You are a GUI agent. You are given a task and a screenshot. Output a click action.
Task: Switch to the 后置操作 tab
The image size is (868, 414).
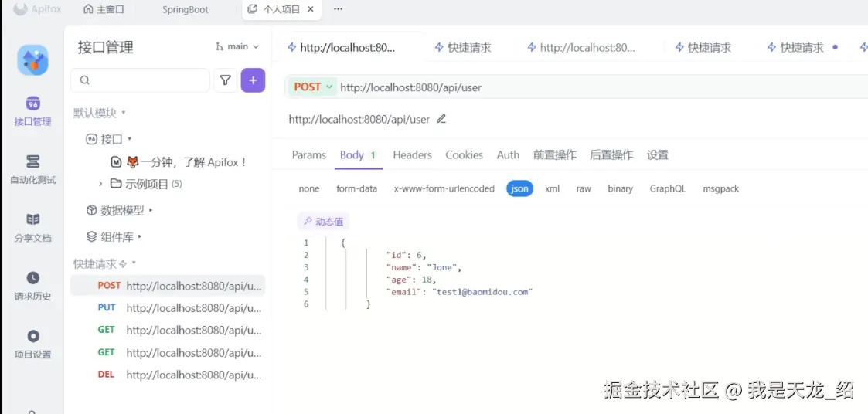coord(611,155)
